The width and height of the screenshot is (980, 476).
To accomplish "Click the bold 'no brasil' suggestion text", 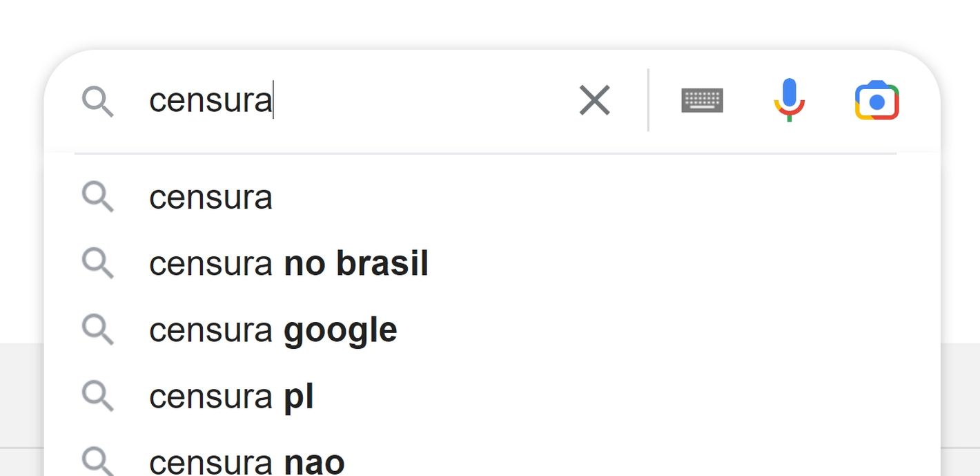I will (x=356, y=264).
